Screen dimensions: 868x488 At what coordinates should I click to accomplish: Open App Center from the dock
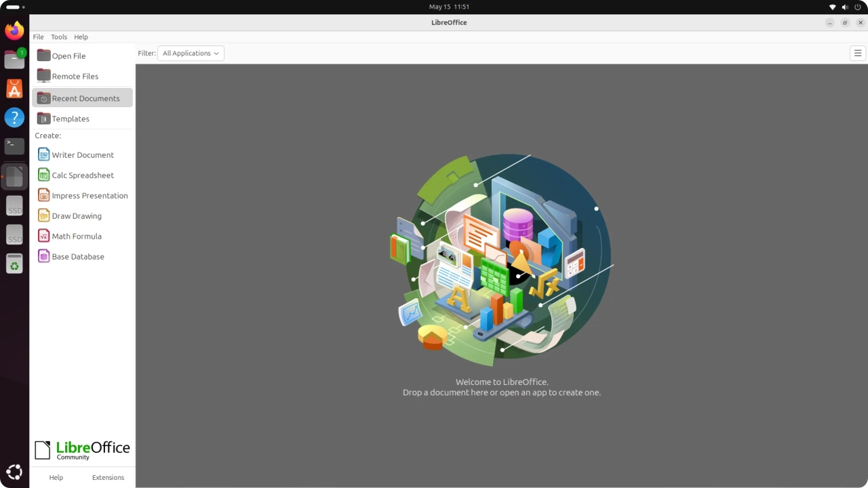click(x=14, y=89)
